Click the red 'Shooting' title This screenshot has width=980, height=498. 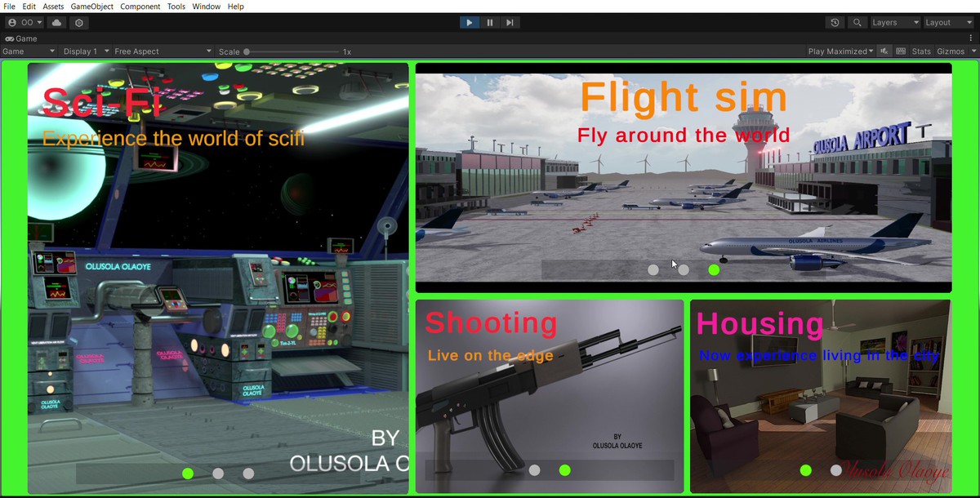(491, 322)
